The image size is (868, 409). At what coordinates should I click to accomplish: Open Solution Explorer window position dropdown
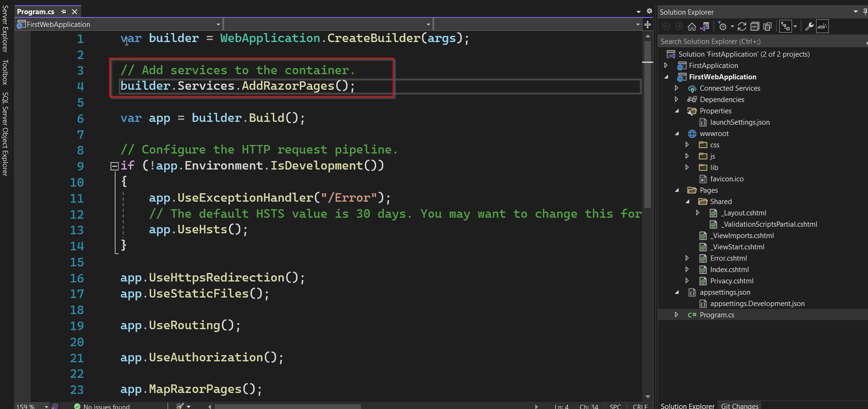pos(856,12)
